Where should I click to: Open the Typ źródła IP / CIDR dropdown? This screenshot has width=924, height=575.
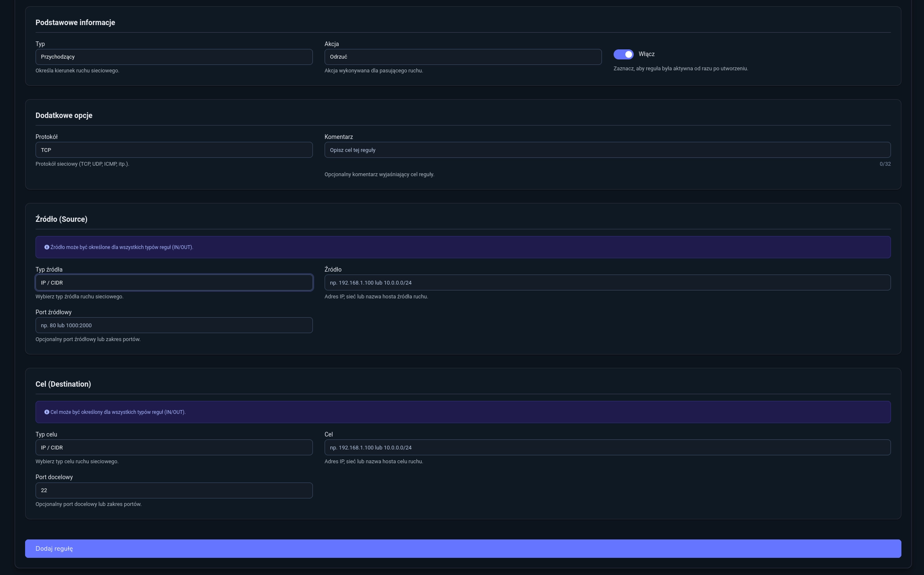(x=174, y=283)
